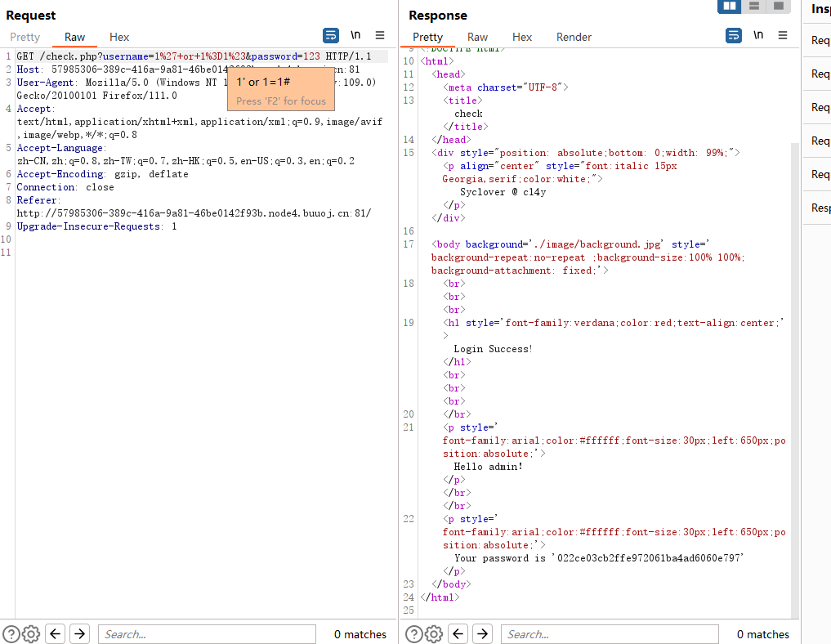Select the Response Pretty tab

pyautogui.click(x=427, y=37)
